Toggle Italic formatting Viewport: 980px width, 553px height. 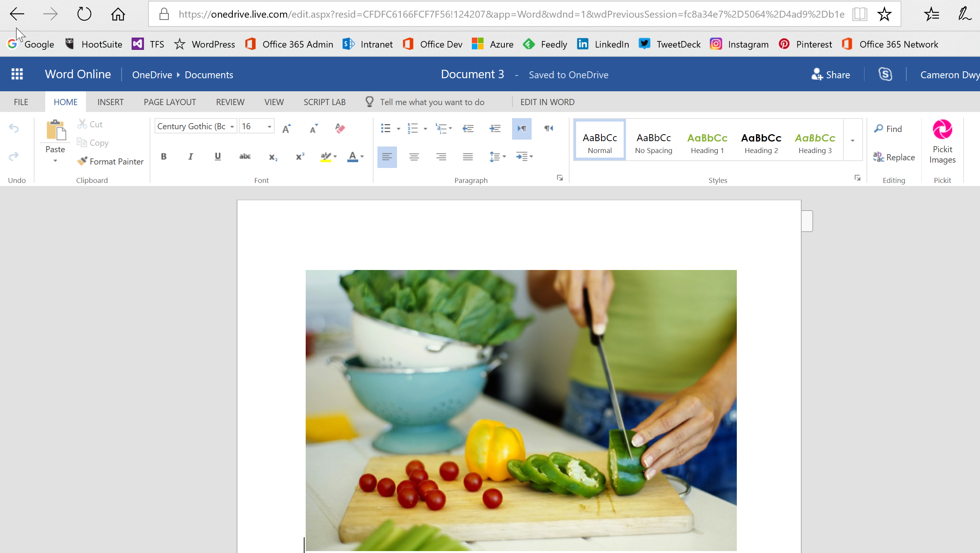tap(191, 156)
